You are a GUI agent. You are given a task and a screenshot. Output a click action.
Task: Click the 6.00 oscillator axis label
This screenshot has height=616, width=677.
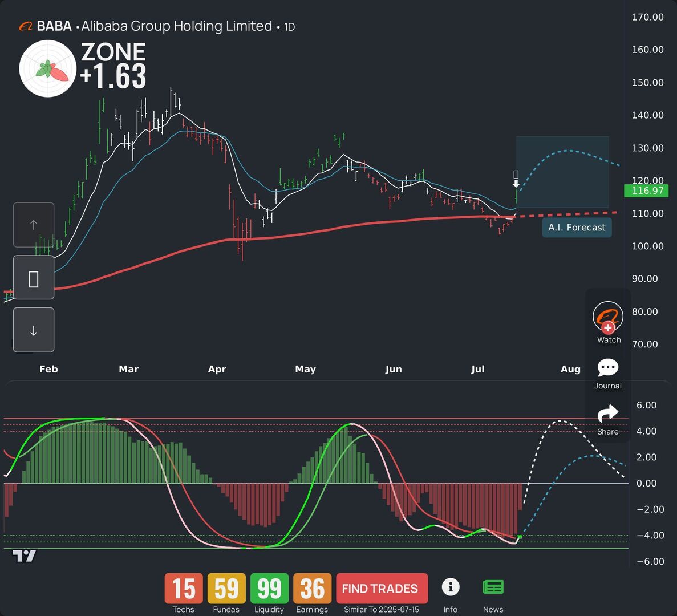(646, 406)
